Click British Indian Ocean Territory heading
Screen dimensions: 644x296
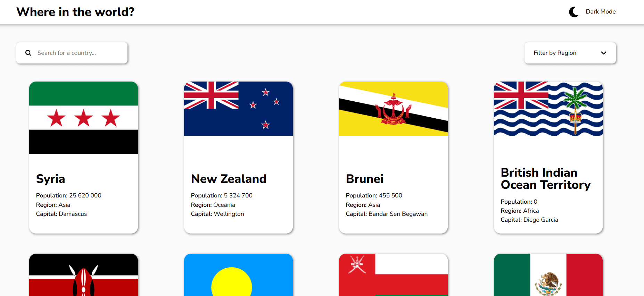click(x=546, y=179)
